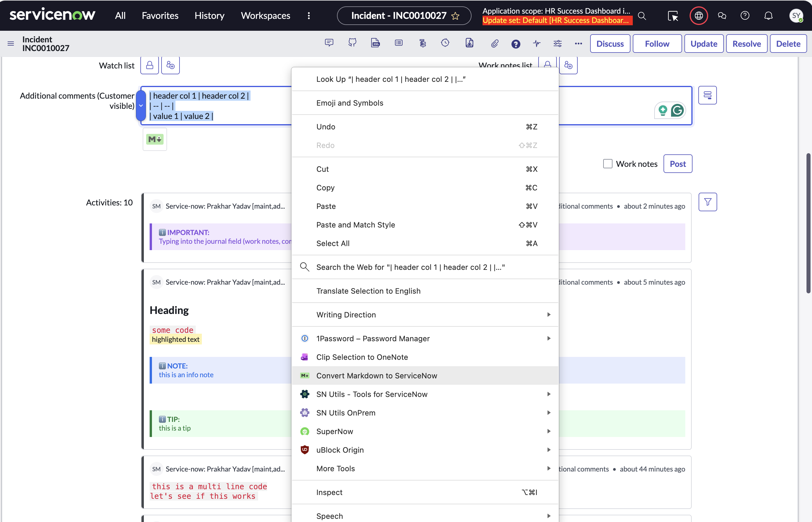Viewport: 812px width, 522px height.
Task: Click the Resolve button
Action: click(x=747, y=44)
